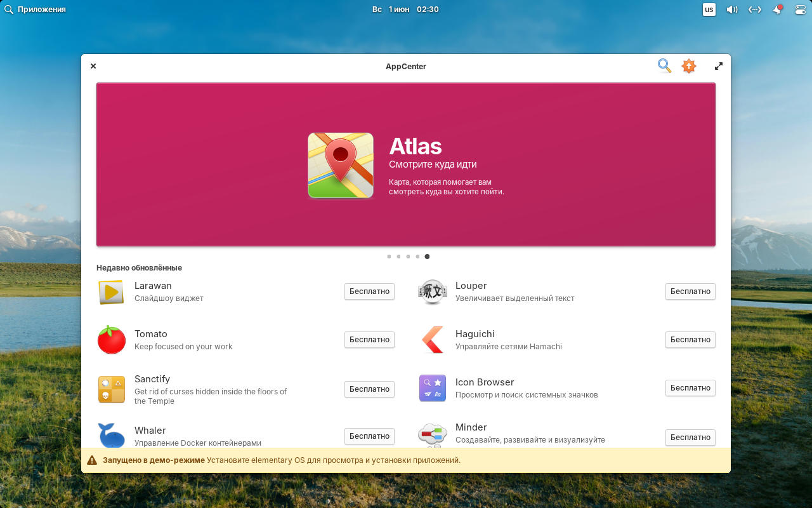Screen dimensions: 812x508
Task: Open the Whaler whale icon
Action: (112, 436)
